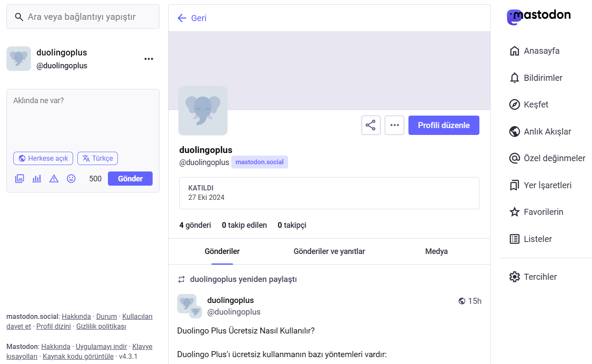Click the mastodon.social domain badge

pos(260,162)
